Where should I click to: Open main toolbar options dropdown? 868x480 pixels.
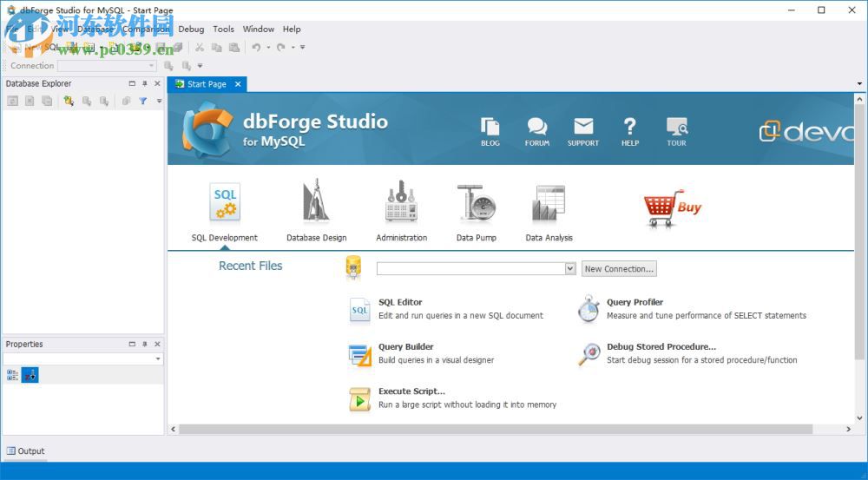coord(303,48)
